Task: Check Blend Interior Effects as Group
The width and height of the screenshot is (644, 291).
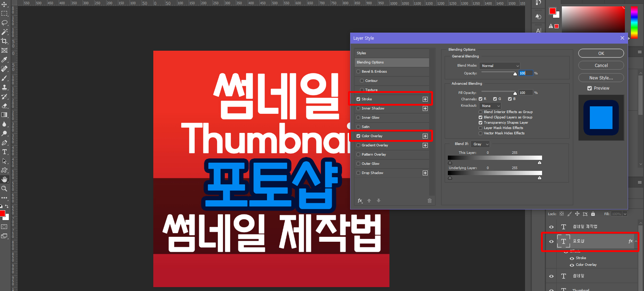Action: coord(480,112)
